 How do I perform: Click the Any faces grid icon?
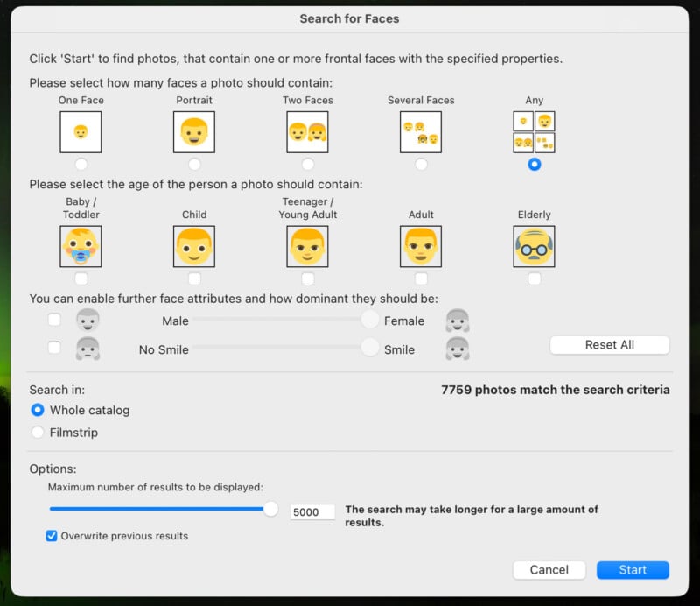[534, 131]
